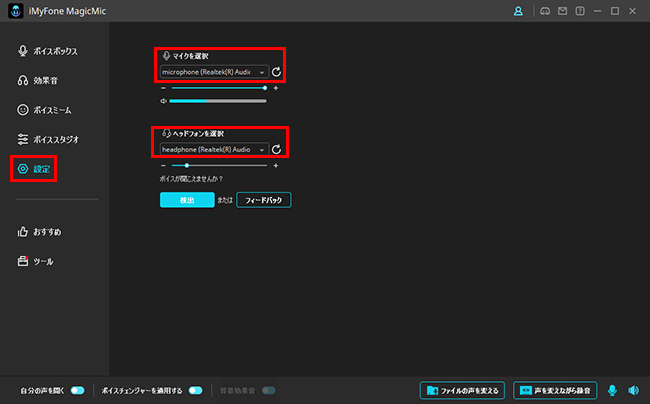This screenshot has height=404, width=650.
Task: Open ツール tools in sidebar
Action: [35, 261]
